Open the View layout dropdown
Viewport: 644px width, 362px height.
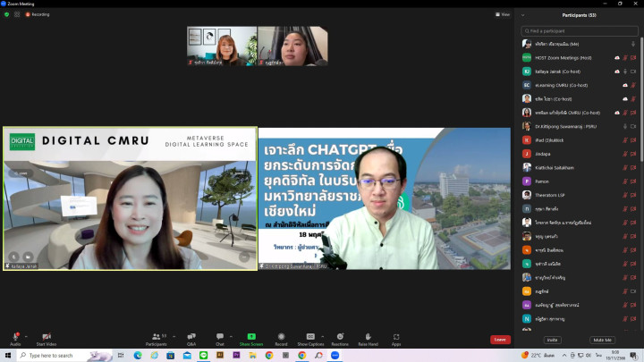503,14
